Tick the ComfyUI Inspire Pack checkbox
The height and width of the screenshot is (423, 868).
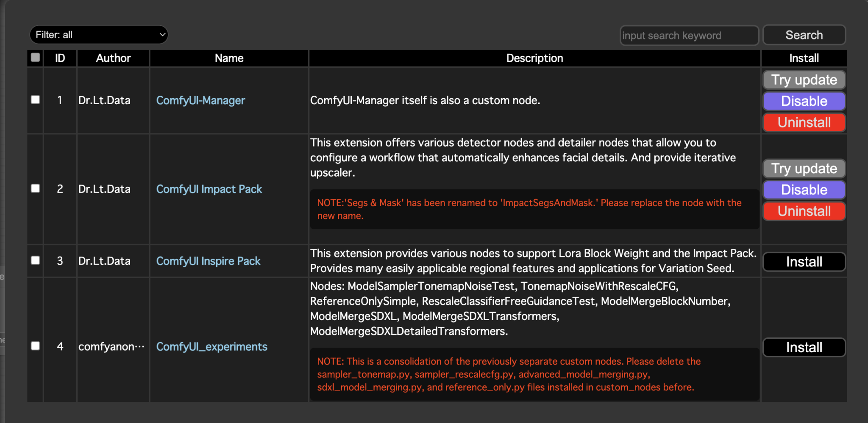(36, 260)
